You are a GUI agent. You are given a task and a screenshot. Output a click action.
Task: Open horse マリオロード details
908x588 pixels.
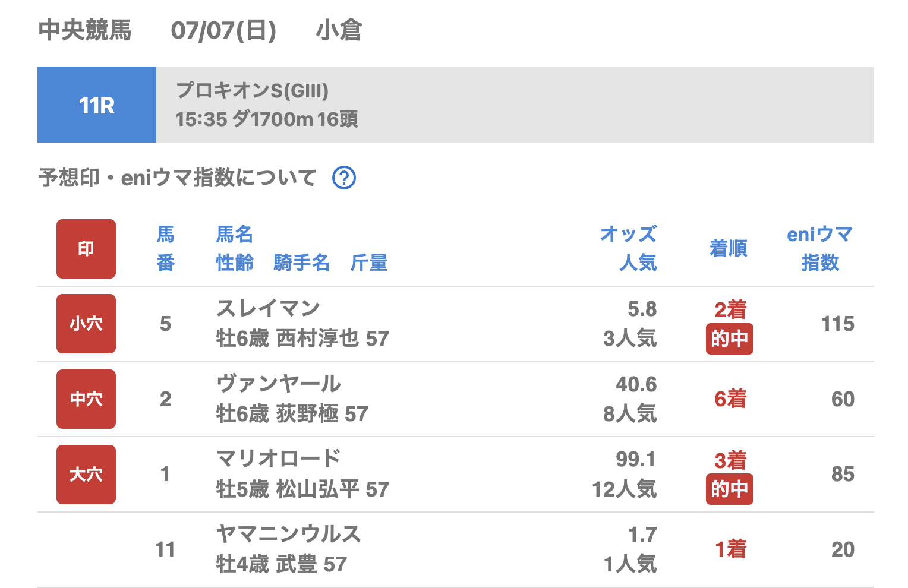coord(278,459)
